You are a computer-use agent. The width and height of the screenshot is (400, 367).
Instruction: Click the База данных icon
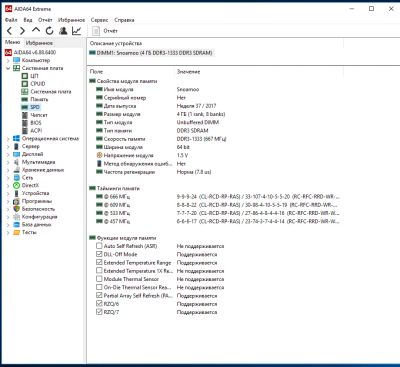pyautogui.click(x=16, y=225)
